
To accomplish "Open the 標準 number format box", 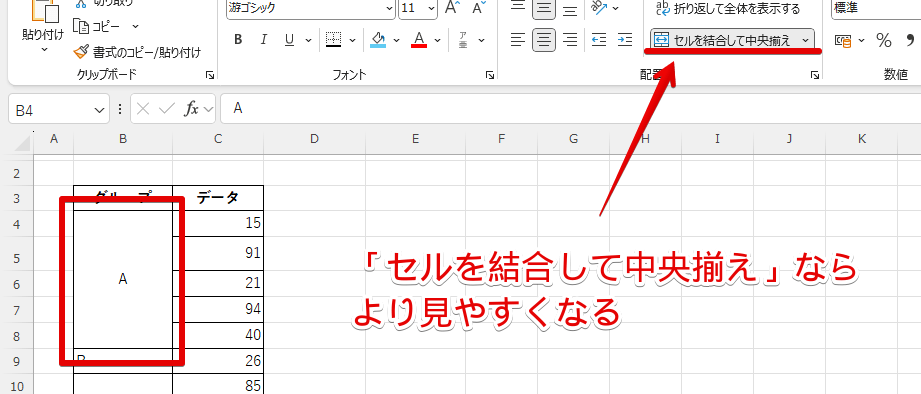I will click(876, 8).
